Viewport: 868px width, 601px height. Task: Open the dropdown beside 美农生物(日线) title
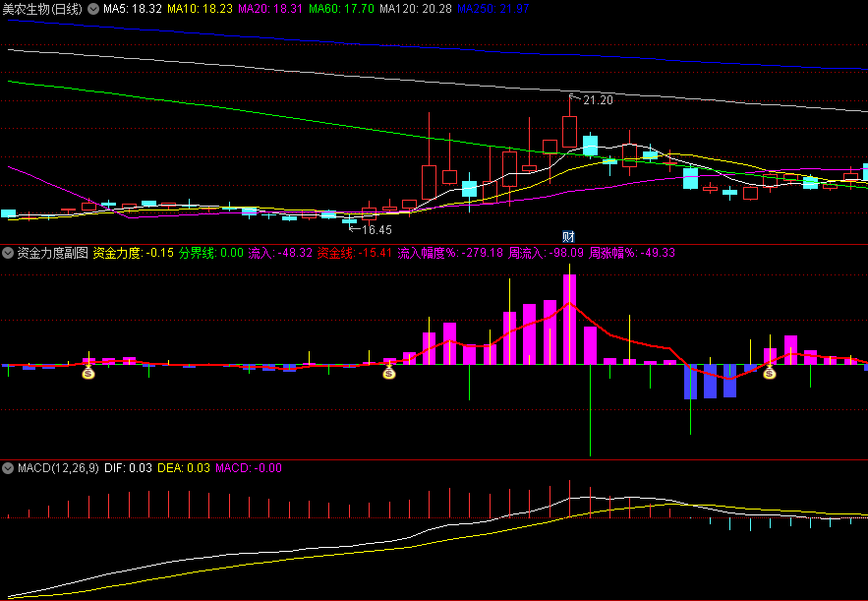pos(93,9)
